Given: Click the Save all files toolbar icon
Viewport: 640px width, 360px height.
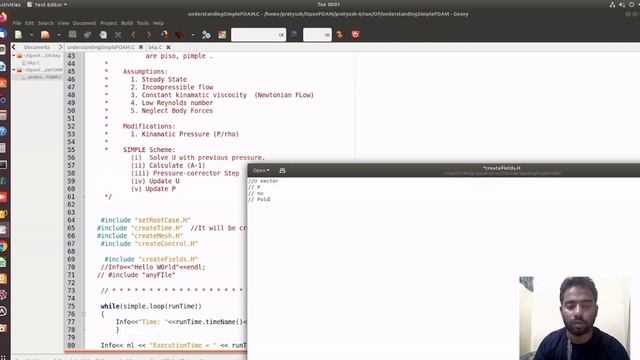Looking at the screenshot, I should click(87, 35).
